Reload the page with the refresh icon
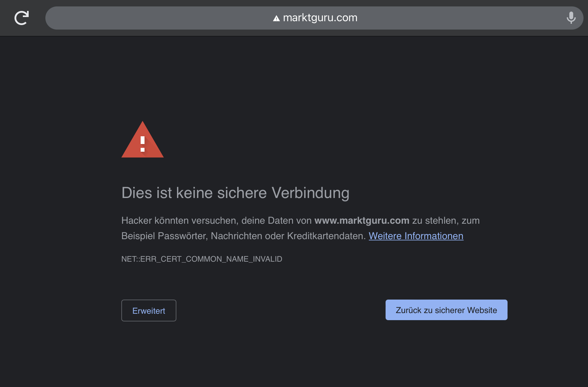The height and width of the screenshot is (387, 588). coord(22,18)
